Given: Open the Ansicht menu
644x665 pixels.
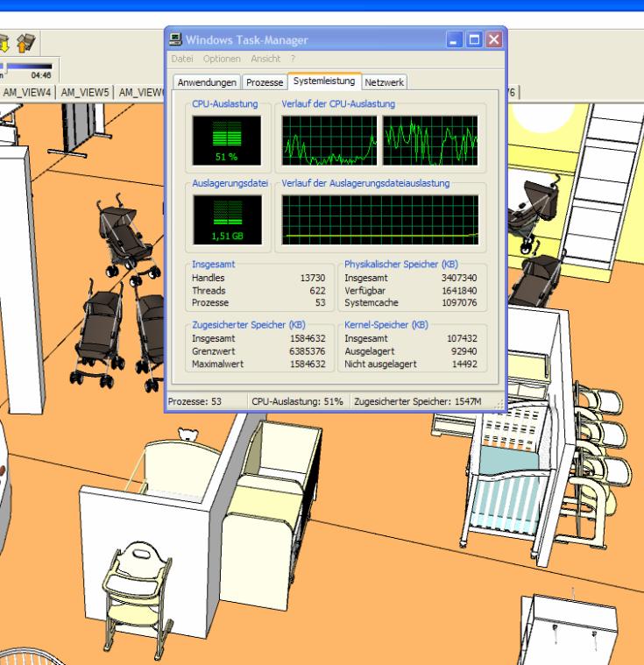Looking at the screenshot, I should pos(265,59).
